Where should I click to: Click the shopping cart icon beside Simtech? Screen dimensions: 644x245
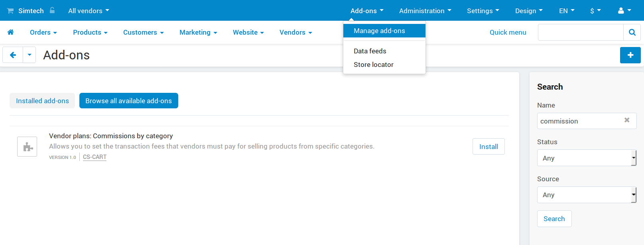pos(10,11)
